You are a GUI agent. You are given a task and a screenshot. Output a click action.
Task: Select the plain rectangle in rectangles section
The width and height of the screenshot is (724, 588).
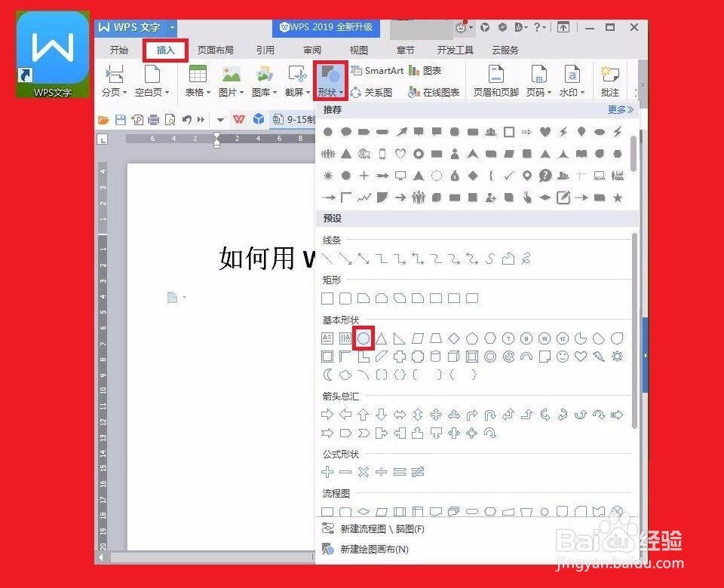[327, 299]
